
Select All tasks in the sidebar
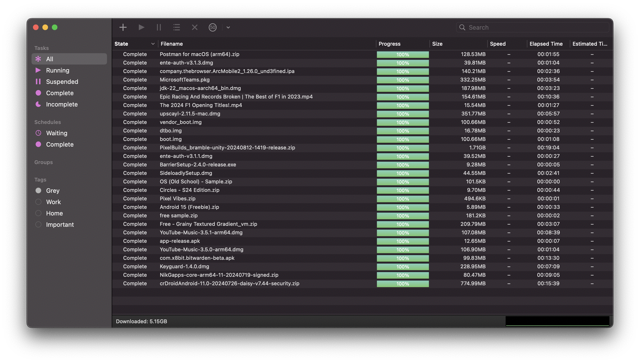tap(69, 59)
